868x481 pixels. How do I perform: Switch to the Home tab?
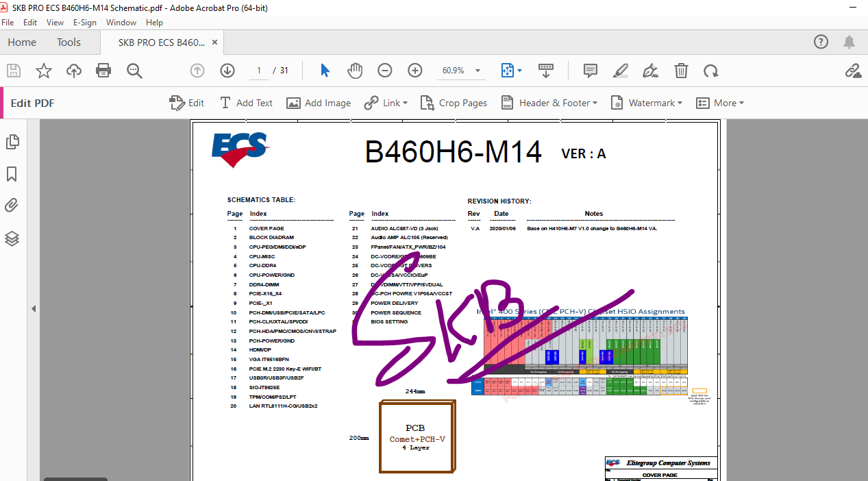(22, 42)
